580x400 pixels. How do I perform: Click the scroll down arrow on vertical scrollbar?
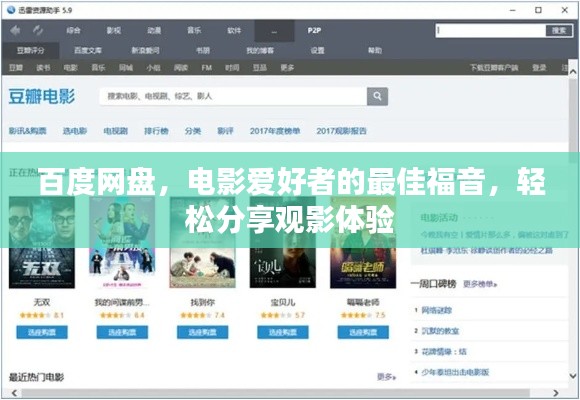coord(573,376)
